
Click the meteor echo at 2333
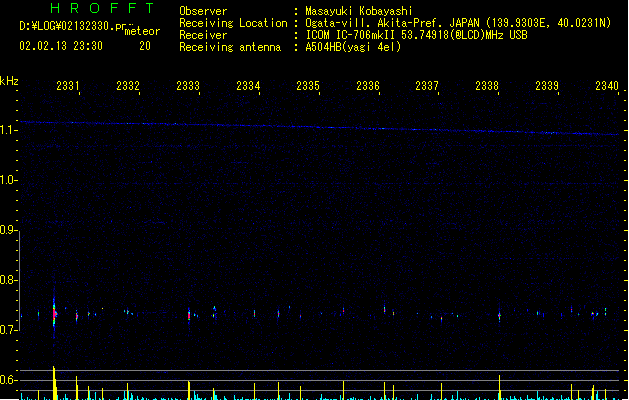(189, 315)
